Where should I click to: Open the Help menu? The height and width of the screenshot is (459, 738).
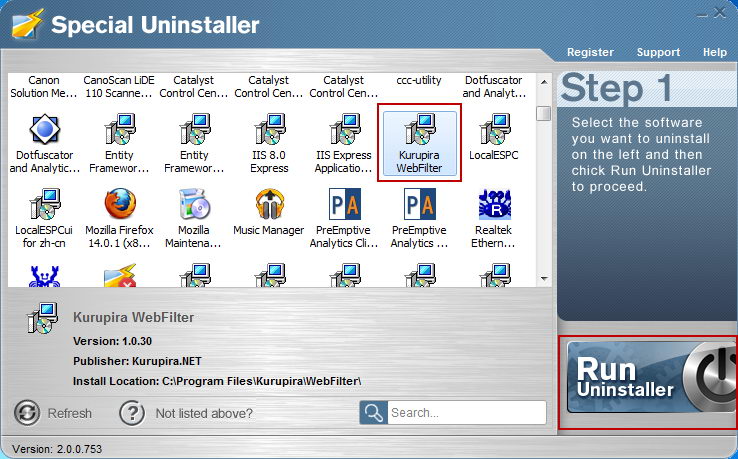[x=714, y=52]
